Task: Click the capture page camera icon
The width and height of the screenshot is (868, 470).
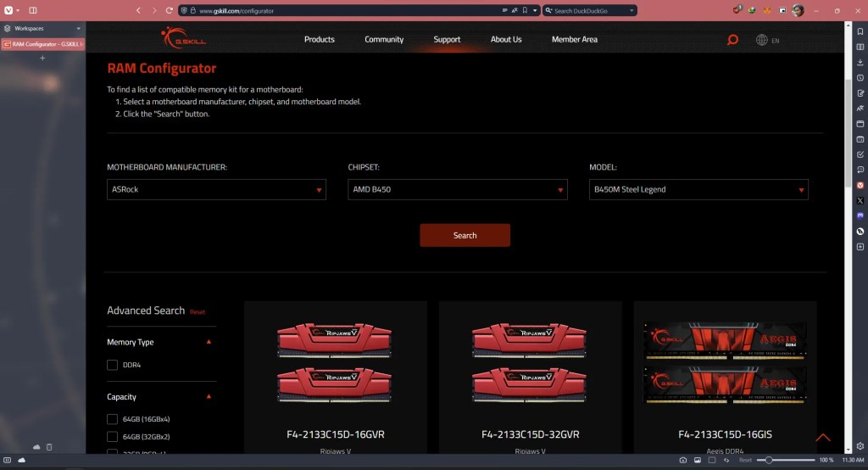Action: [x=683, y=460]
